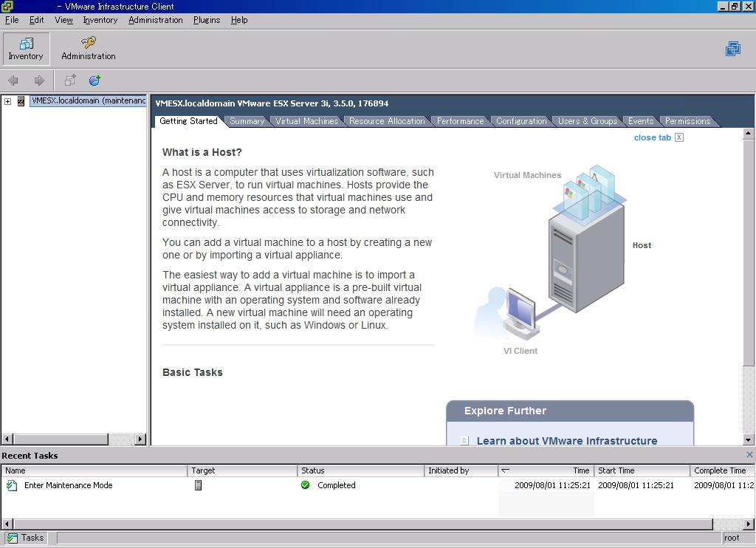
Task: Click the new virtual machine toolbar icon
Action: 70,81
